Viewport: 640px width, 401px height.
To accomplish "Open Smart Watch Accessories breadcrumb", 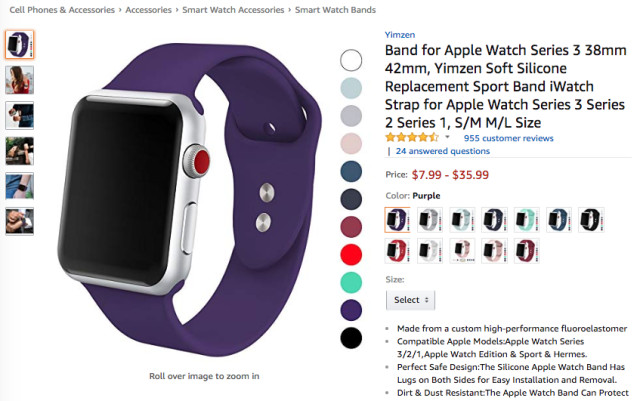I will click(x=233, y=10).
